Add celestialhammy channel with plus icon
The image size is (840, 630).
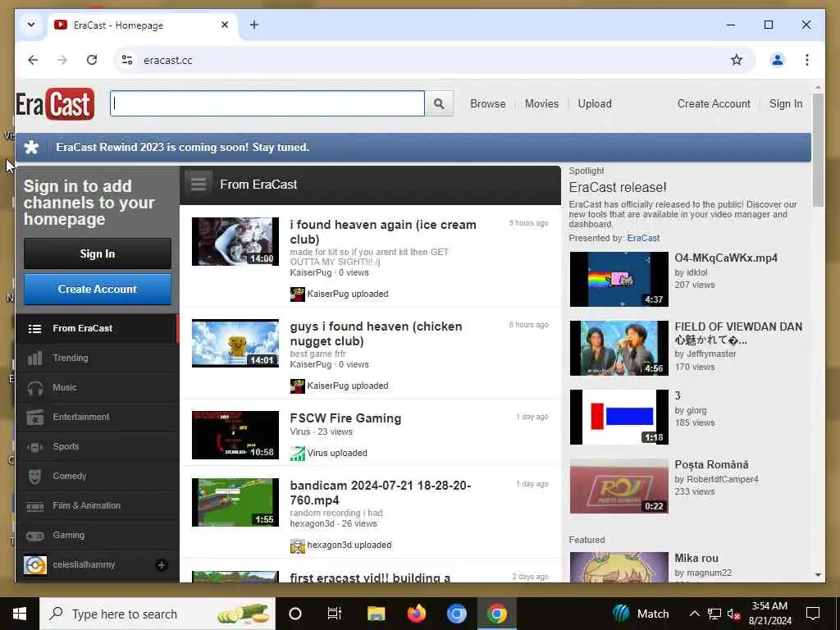click(x=162, y=564)
